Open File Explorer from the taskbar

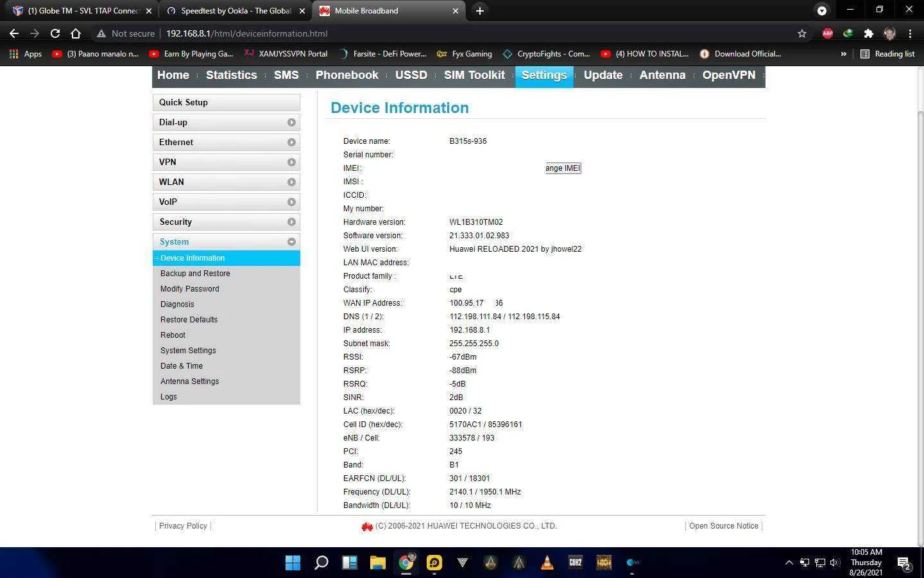click(377, 563)
